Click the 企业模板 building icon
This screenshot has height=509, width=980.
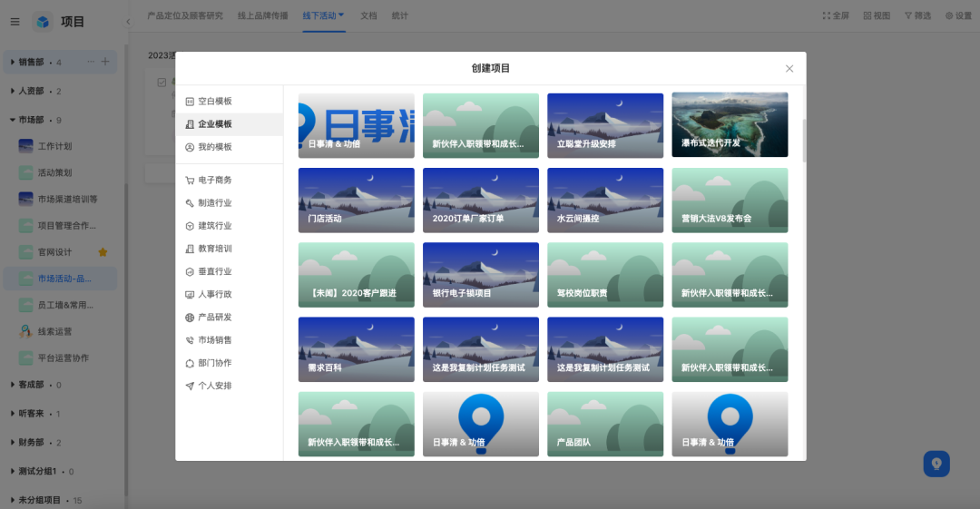190,124
